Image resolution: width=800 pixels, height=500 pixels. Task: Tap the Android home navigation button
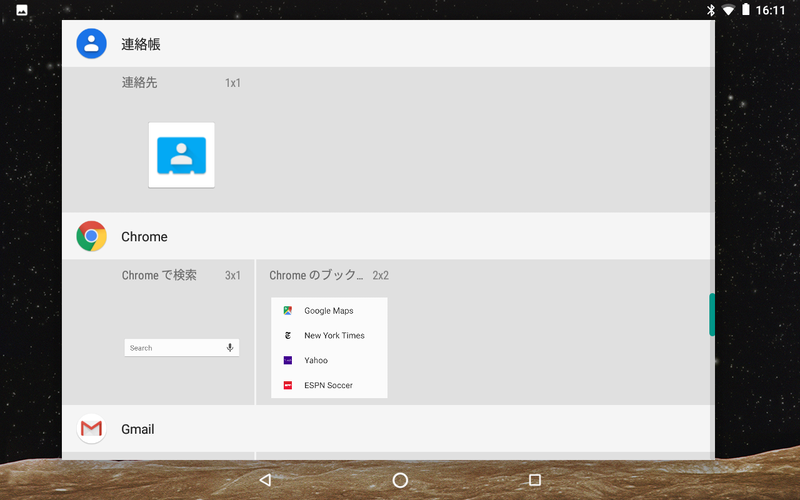point(400,480)
